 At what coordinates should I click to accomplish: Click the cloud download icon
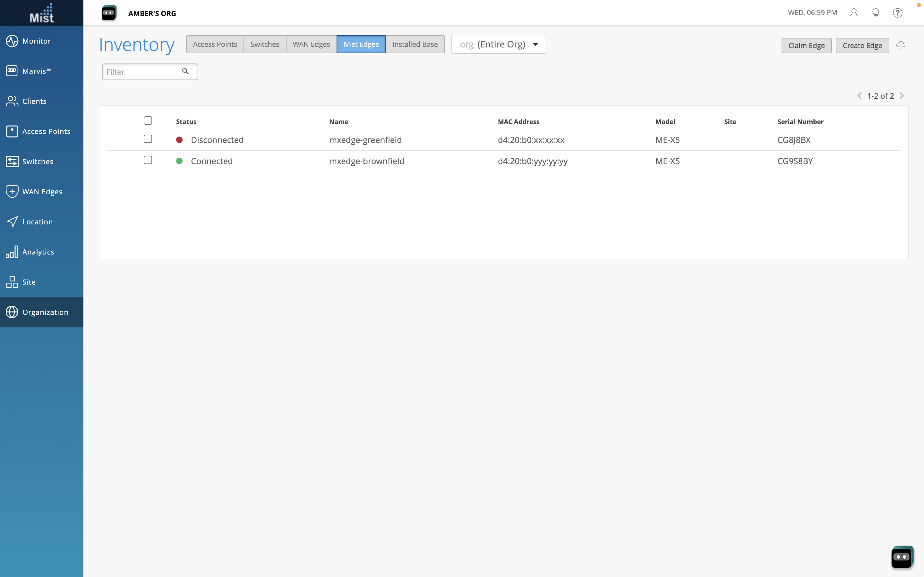[901, 46]
